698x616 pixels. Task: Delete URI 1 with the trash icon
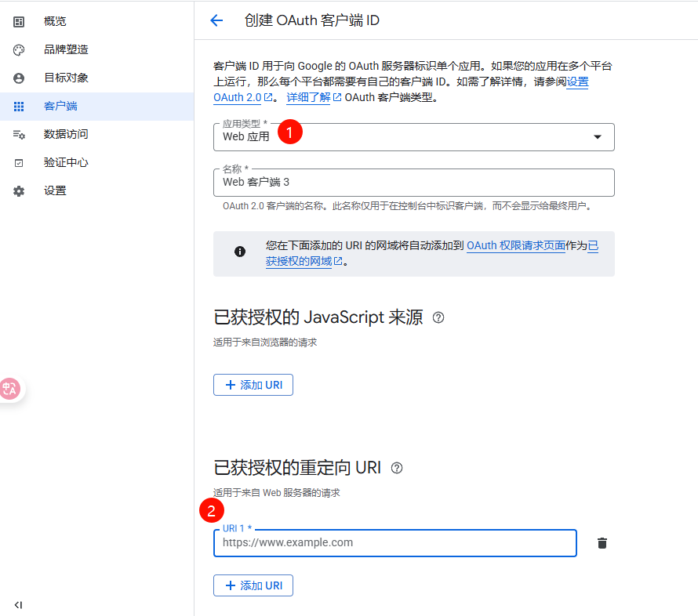(x=602, y=543)
